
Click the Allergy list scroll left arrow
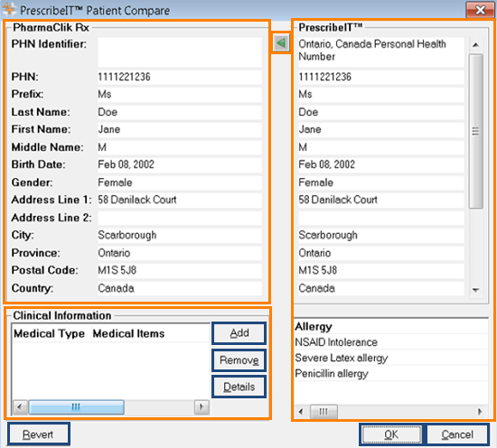pyautogui.click(x=301, y=412)
